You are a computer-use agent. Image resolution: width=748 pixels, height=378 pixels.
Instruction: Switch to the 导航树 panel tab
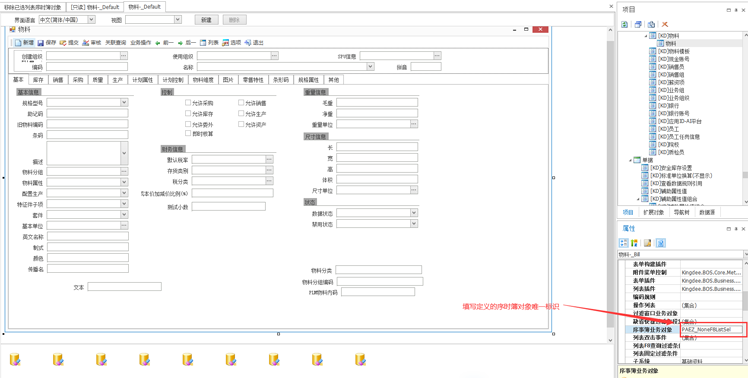pos(681,212)
